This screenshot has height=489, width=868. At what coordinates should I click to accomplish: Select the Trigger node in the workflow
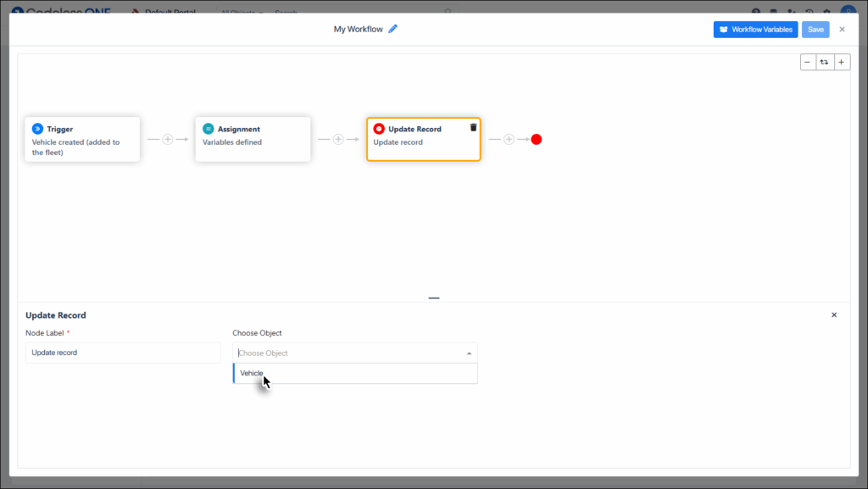[x=81, y=139]
